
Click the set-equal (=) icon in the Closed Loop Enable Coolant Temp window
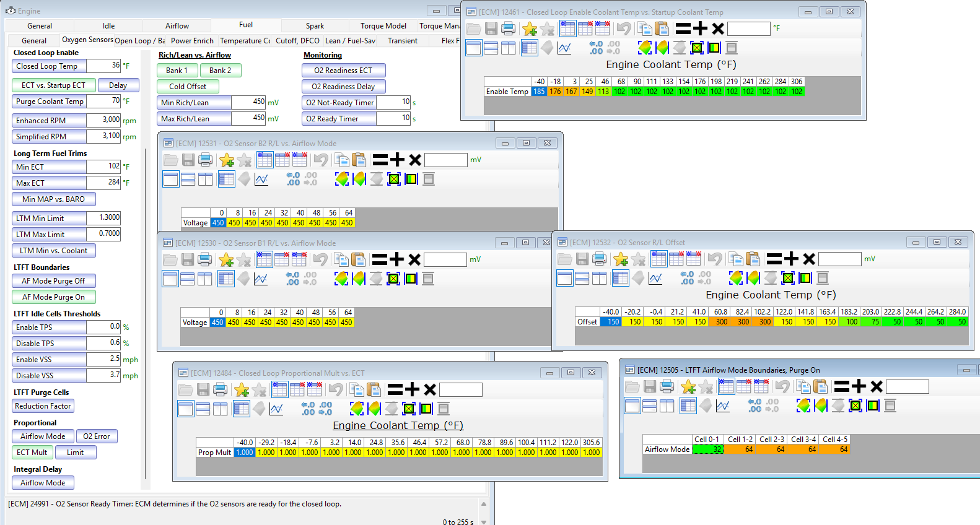[x=683, y=28]
